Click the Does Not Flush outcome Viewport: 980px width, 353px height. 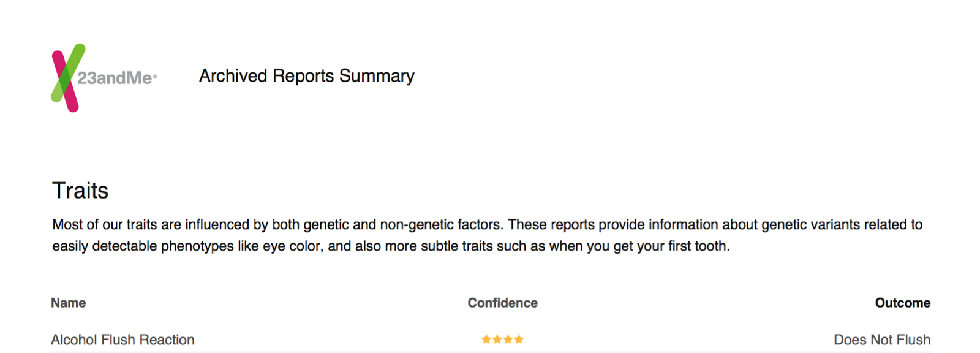882,340
